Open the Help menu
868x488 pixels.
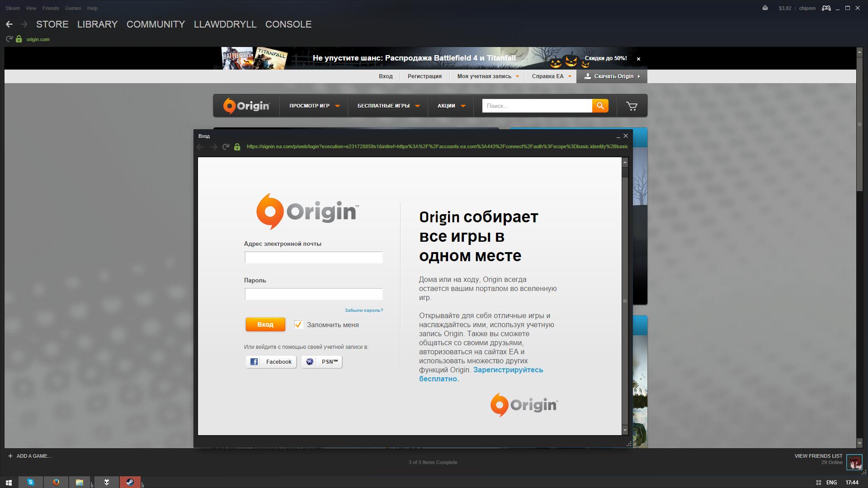click(x=92, y=8)
